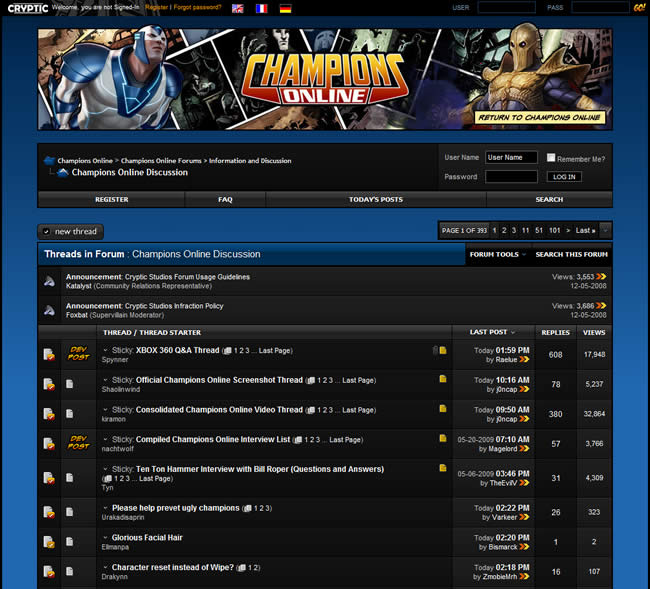Open page-jump dropdown arrow after Last »
The width and height of the screenshot is (650, 589).
coord(606,230)
